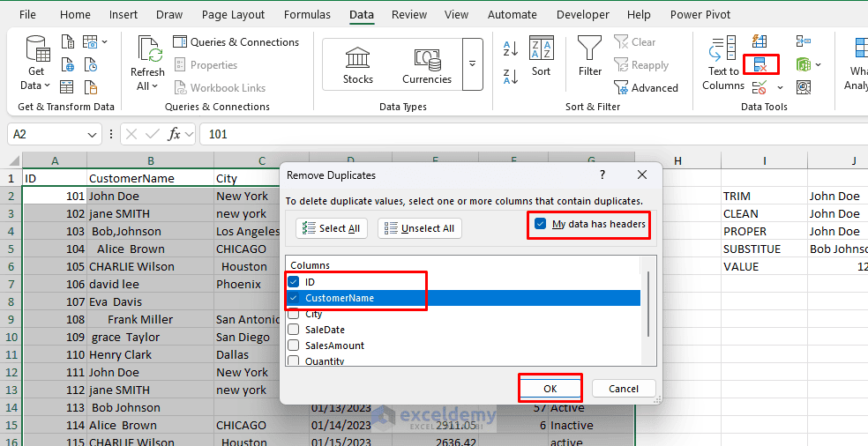Toggle the Filter funnel
868x446 pixels.
(590, 57)
